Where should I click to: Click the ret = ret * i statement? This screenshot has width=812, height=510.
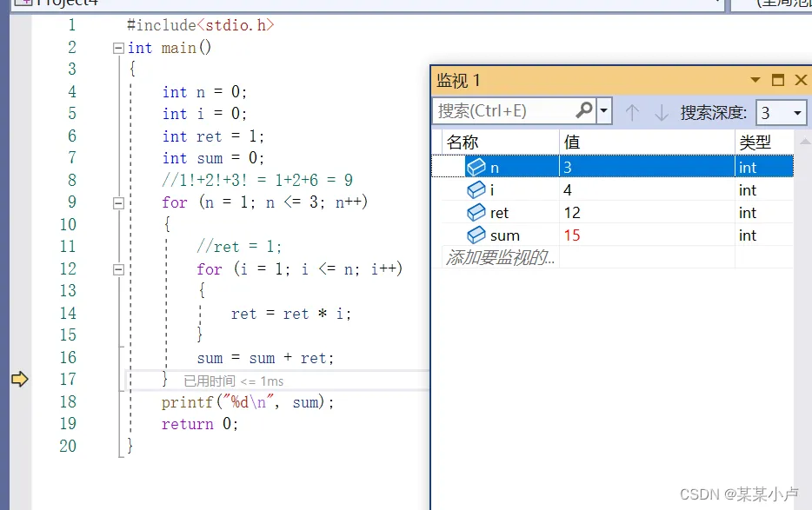(291, 314)
